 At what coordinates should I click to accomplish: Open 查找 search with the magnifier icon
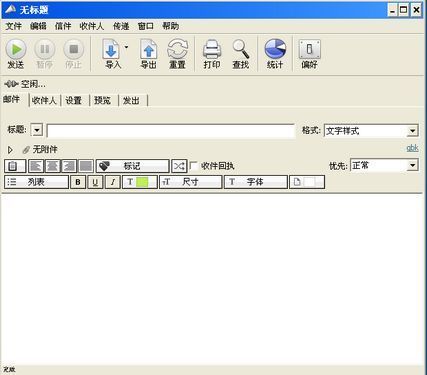click(x=241, y=49)
